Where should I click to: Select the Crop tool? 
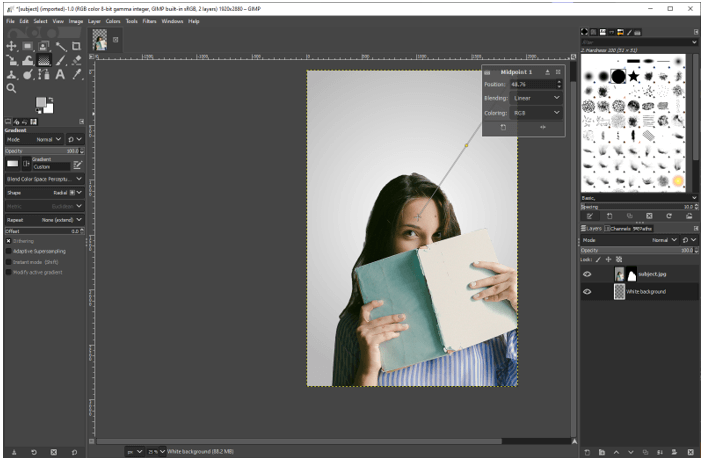tap(76, 46)
